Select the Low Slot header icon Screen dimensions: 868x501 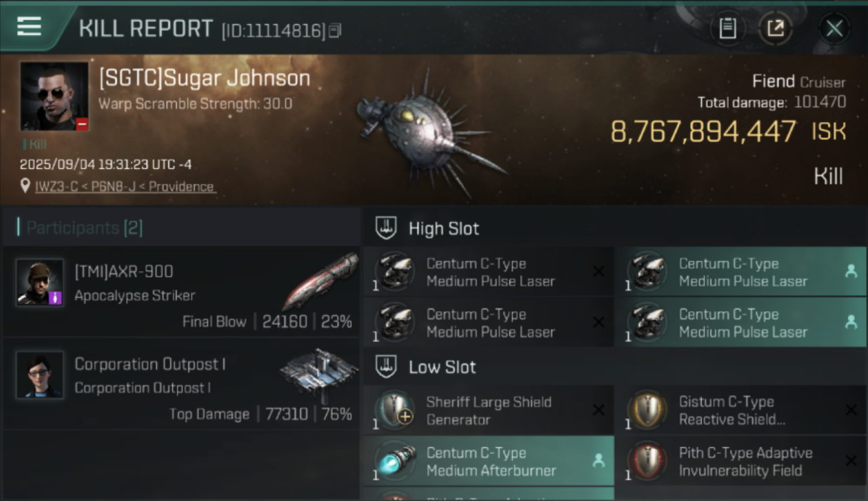pos(385,366)
